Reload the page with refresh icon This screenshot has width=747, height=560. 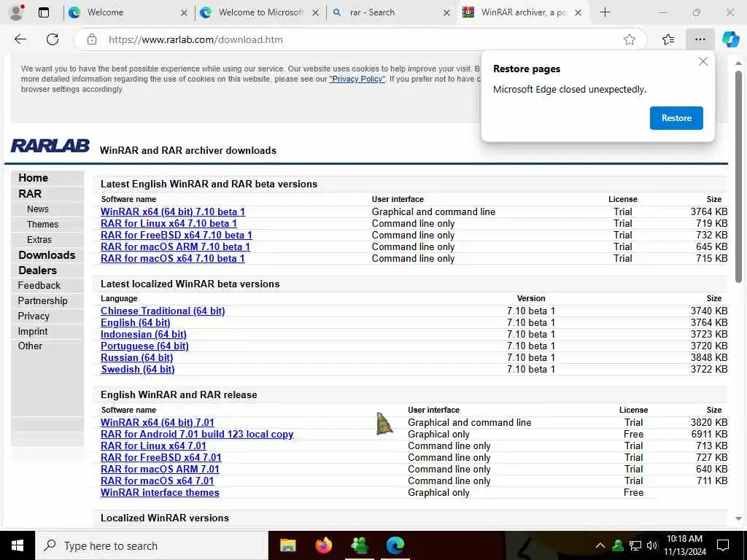pyautogui.click(x=53, y=39)
